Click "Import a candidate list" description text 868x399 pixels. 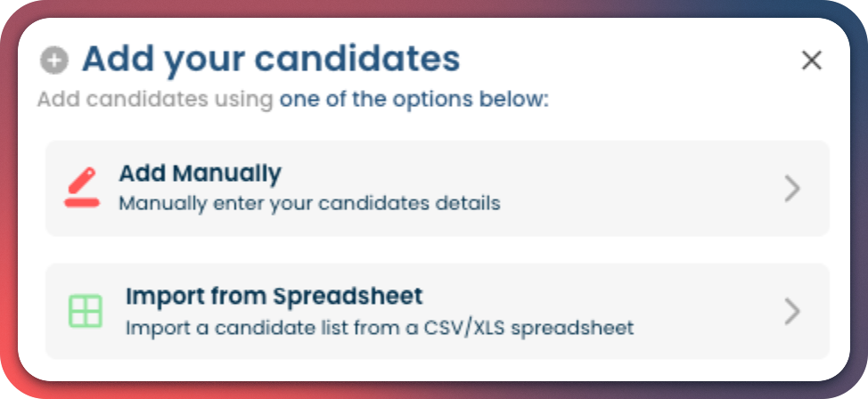[x=267, y=328]
